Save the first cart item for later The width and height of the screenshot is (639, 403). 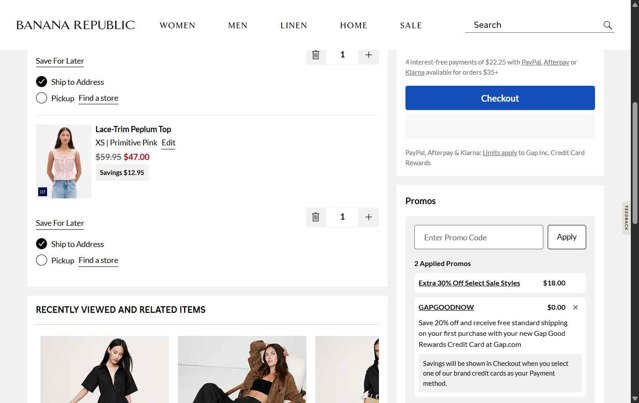pyautogui.click(x=59, y=61)
